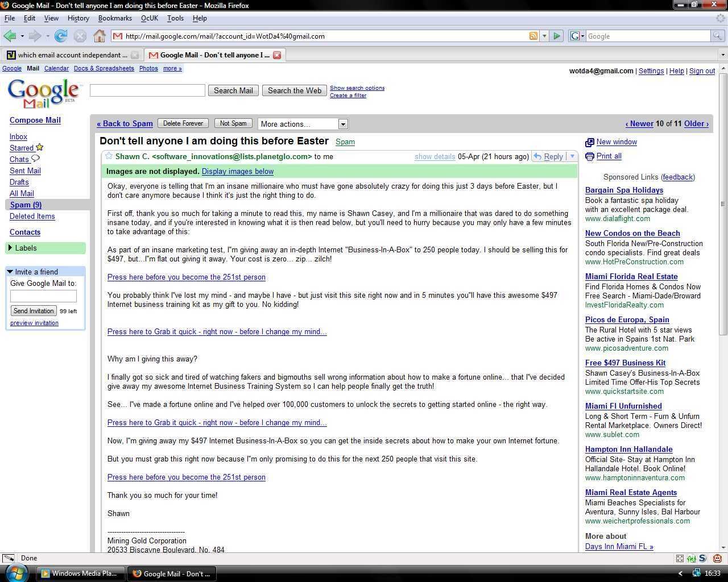Click Display images below link
Screen dimensions: 728x582
[237, 172]
